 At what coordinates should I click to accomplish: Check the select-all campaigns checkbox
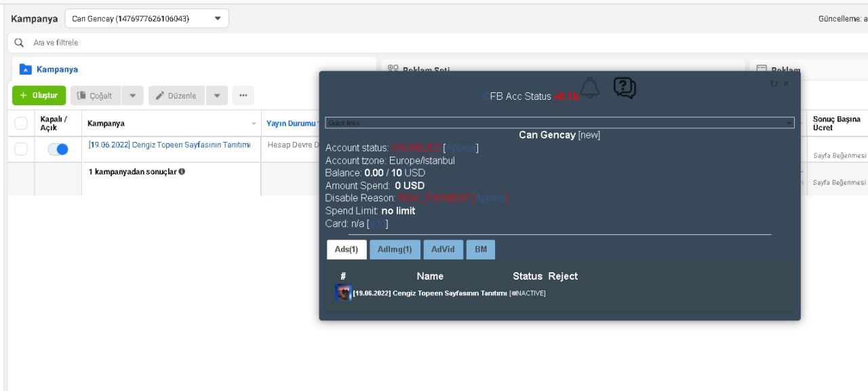(21, 124)
